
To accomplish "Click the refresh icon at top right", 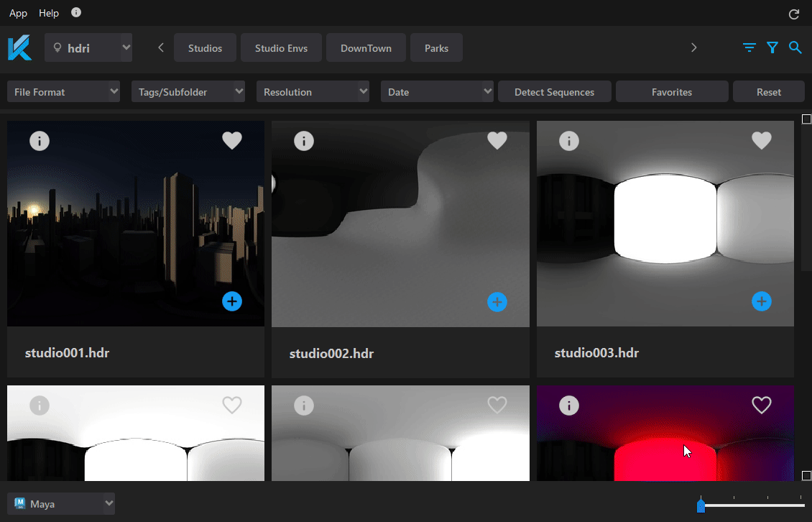I will pos(794,14).
